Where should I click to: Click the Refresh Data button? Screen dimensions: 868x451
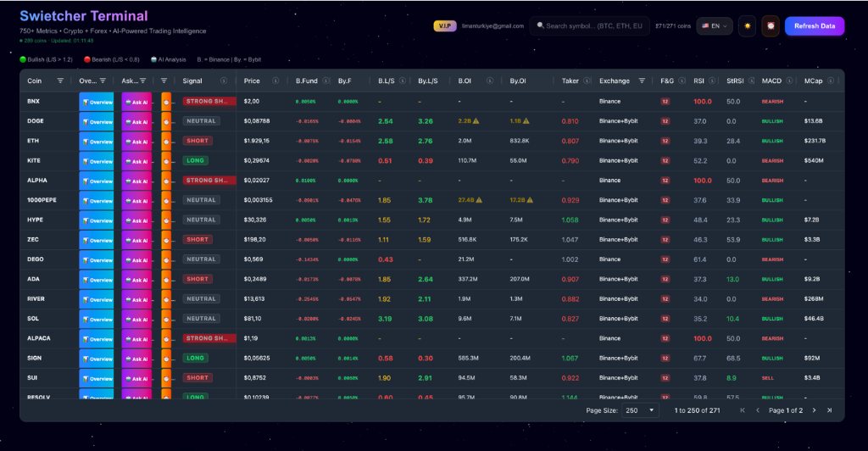pos(815,26)
